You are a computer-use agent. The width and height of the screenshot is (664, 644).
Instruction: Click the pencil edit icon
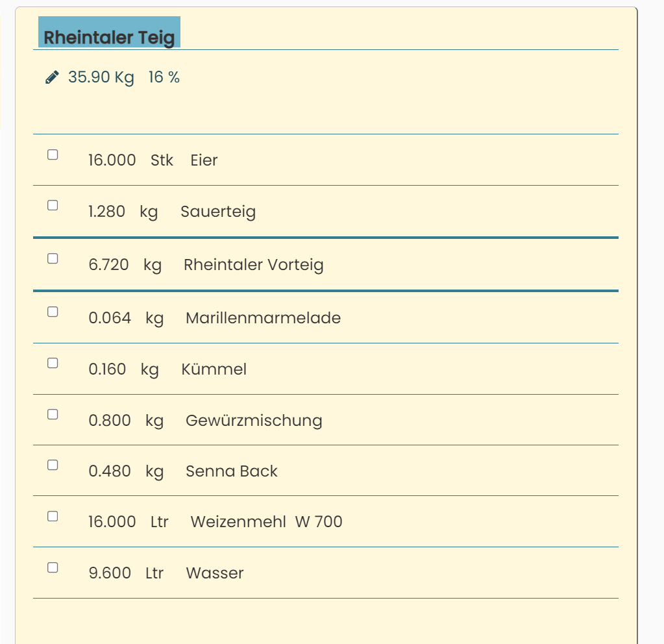tap(52, 77)
